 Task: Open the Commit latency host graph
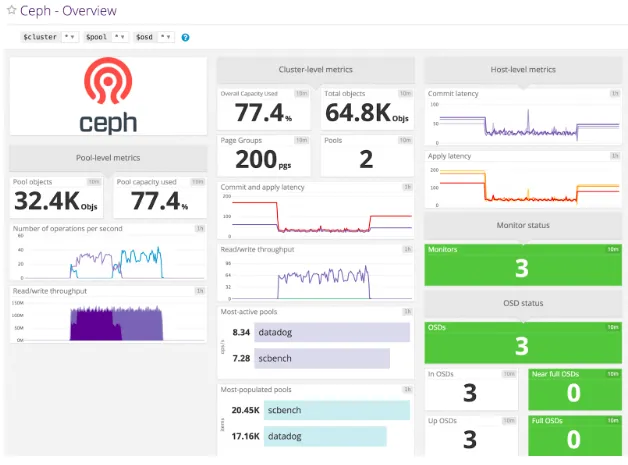click(x=523, y=117)
